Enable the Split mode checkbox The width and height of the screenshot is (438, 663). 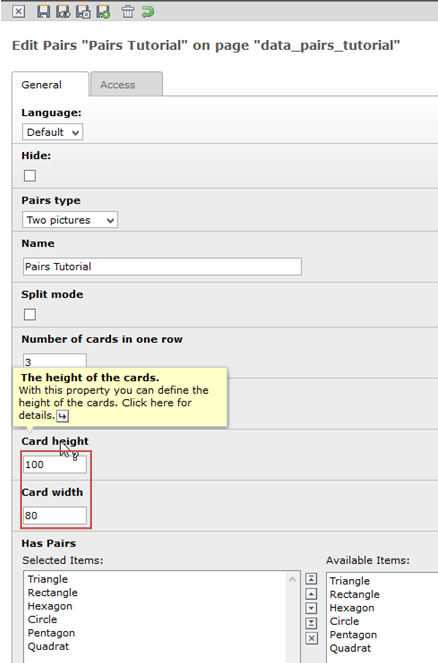pyautogui.click(x=30, y=314)
